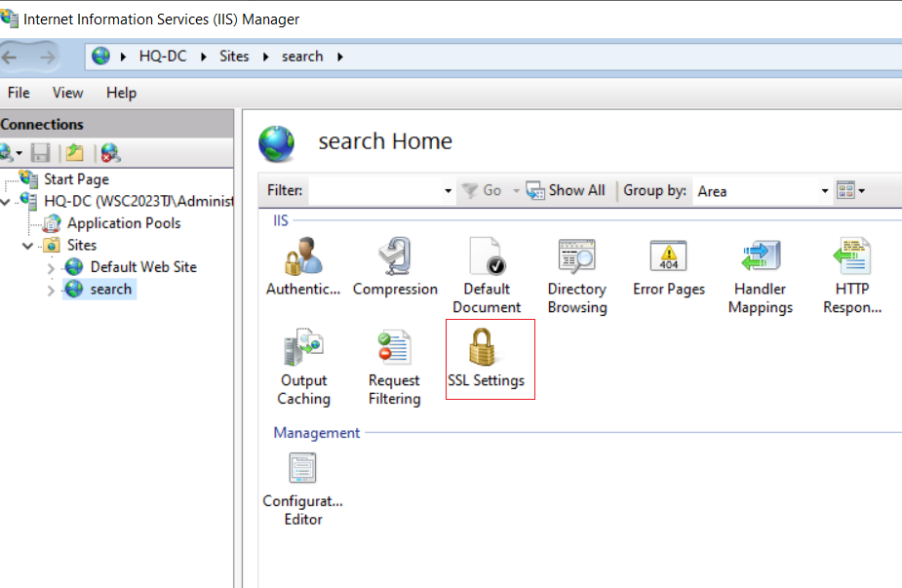902x588 pixels.
Task: Open Default Document settings
Action: (487, 276)
